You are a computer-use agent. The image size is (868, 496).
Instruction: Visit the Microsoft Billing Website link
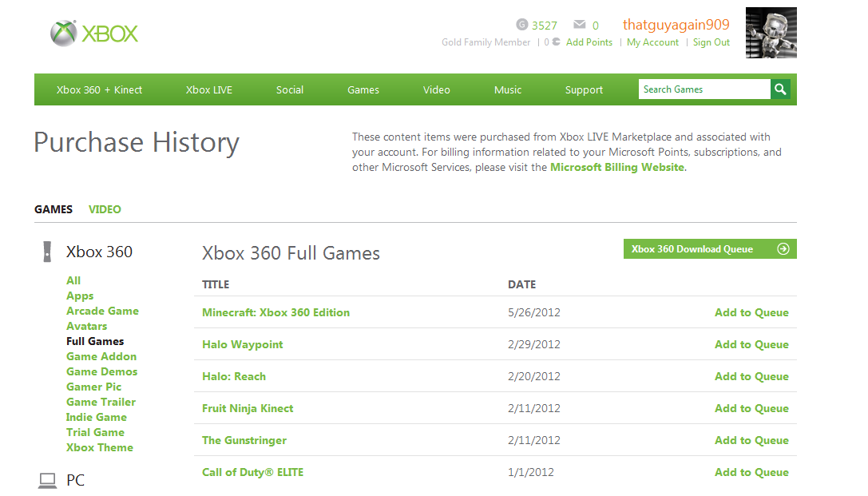(x=617, y=167)
